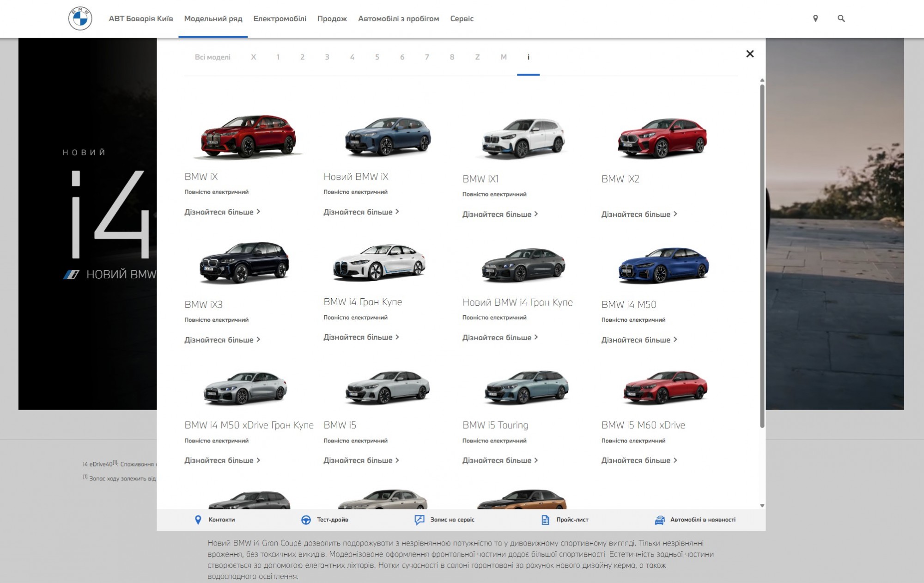Show the Всі моделі tab
Screen dimensions: 924x583
[212, 57]
